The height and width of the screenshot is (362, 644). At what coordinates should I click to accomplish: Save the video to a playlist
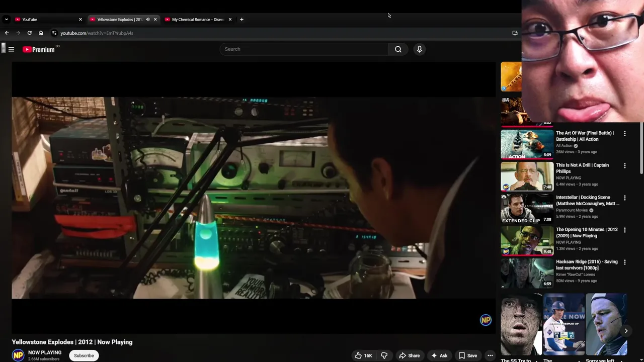click(467, 355)
